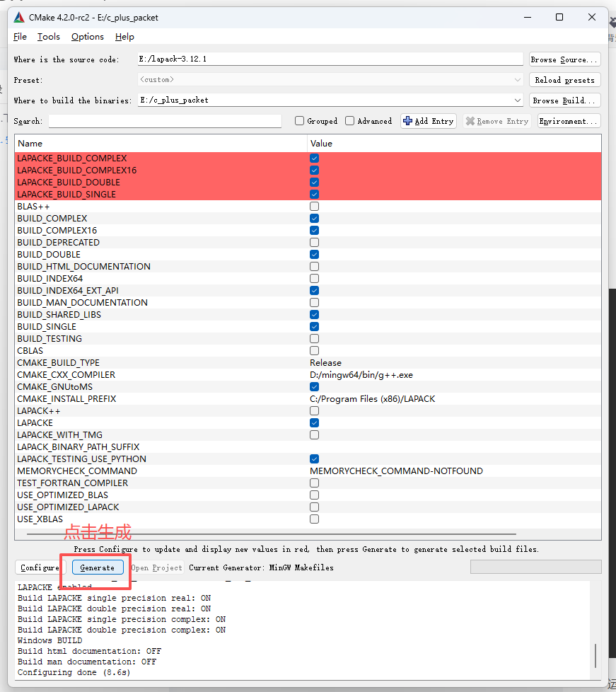Click the 'Configuring done (8.6s)' log line
This screenshot has width=616, height=692.
[74, 672]
